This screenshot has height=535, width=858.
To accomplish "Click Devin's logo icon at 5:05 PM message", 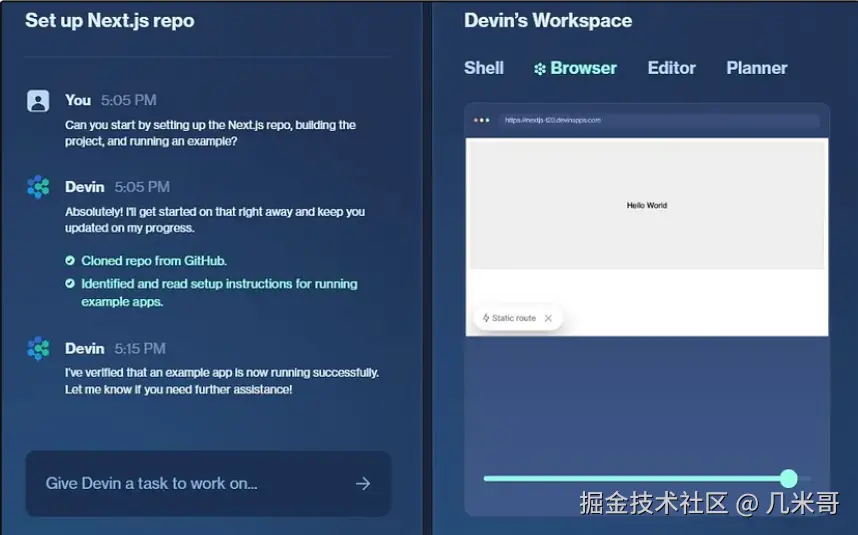I will click(38, 187).
